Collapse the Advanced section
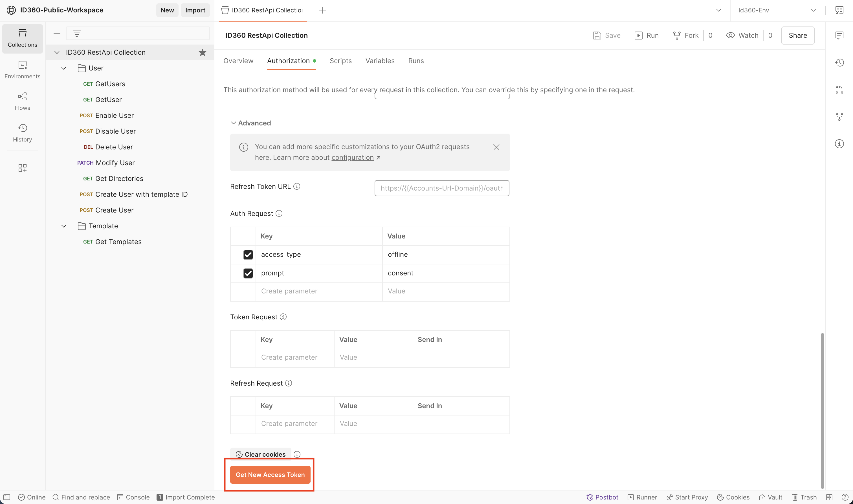Screen dimensions: 853x504 point(233,123)
